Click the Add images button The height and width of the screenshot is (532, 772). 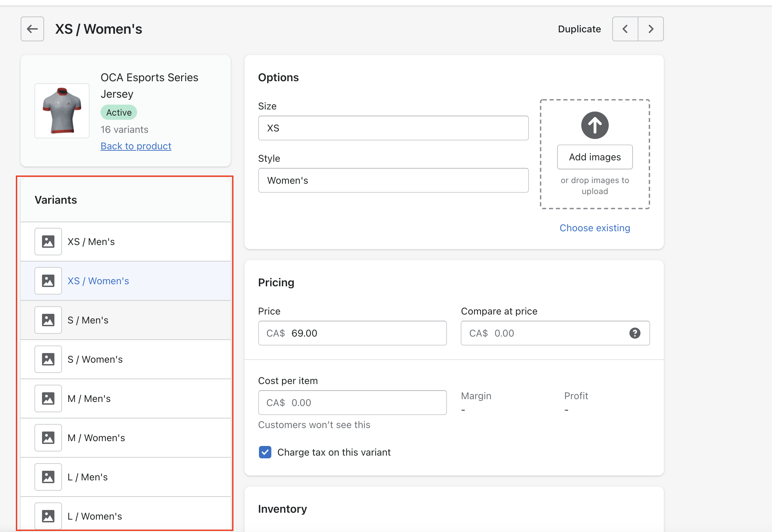pos(595,157)
